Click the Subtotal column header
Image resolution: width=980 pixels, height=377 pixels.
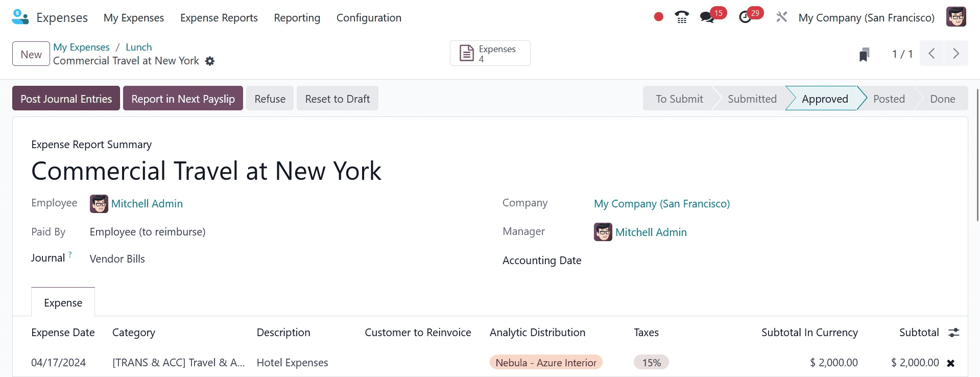coord(919,333)
